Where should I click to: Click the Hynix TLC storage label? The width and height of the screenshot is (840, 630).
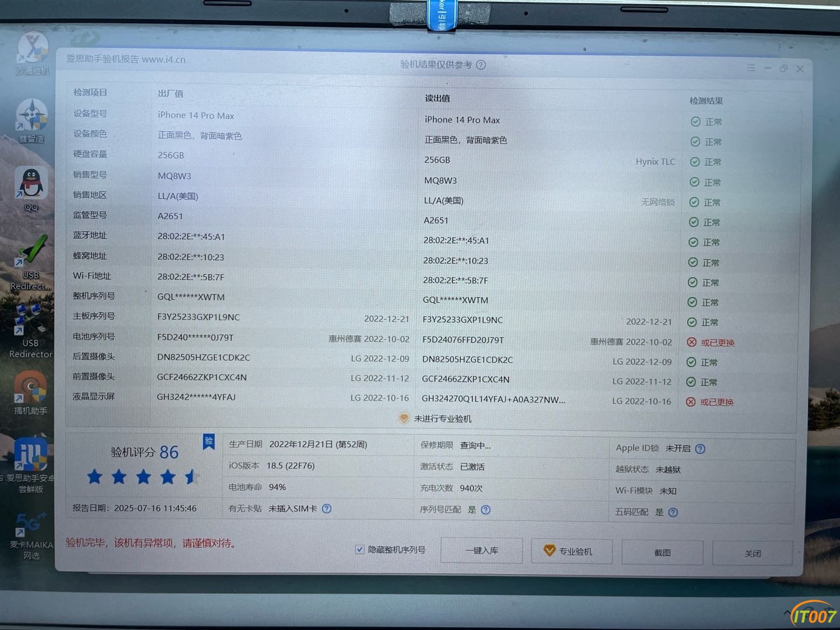point(655,162)
